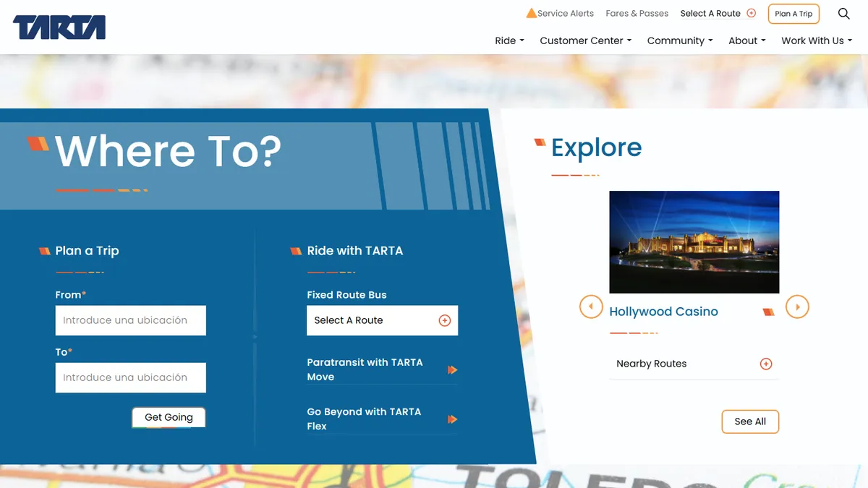Click the Explore heading
This screenshot has width=868, height=488.
click(596, 147)
